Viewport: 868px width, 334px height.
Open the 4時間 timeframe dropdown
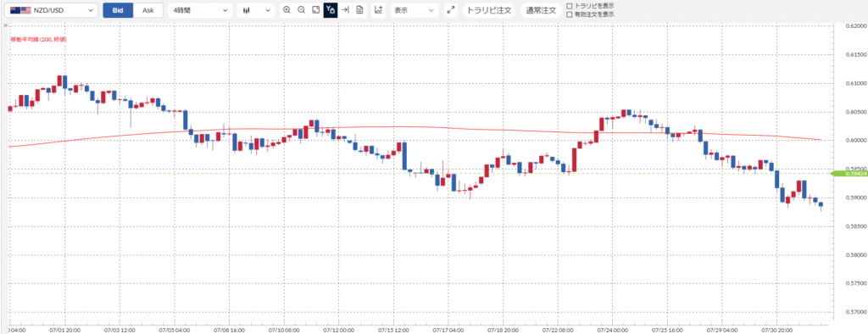tap(200, 10)
